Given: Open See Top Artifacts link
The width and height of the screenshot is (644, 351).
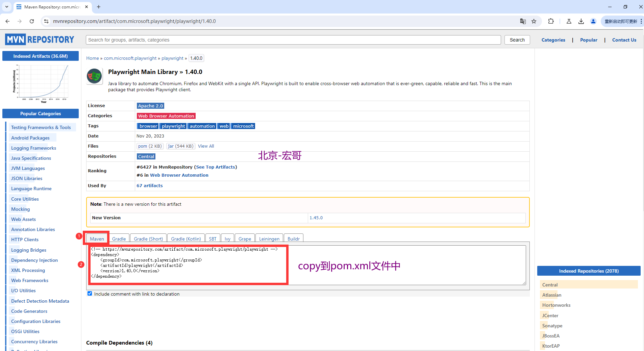Looking at the screenshot, I should tap(216, 167).
